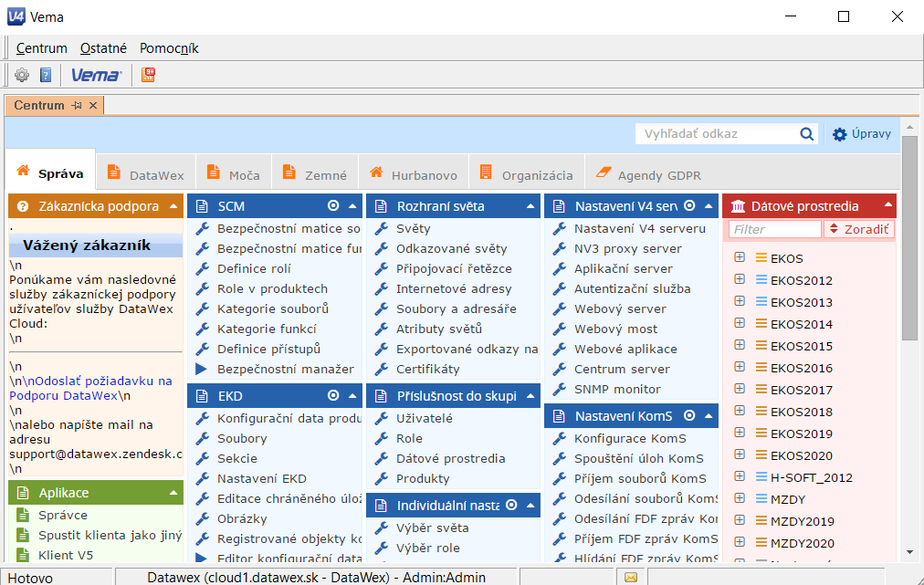Collapse the Zákaznícka podpora panel
The width and height of the screenshot is (924, 585).
173,206
